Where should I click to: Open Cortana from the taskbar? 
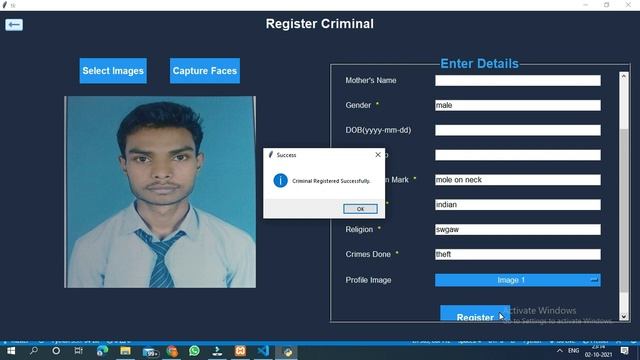56,351
